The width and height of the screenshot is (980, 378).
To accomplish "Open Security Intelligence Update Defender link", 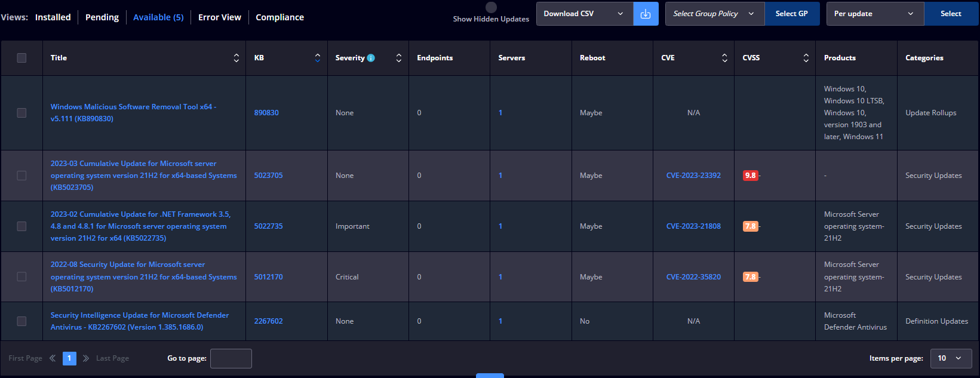I will pyautogui.click(x=140, y=321).
